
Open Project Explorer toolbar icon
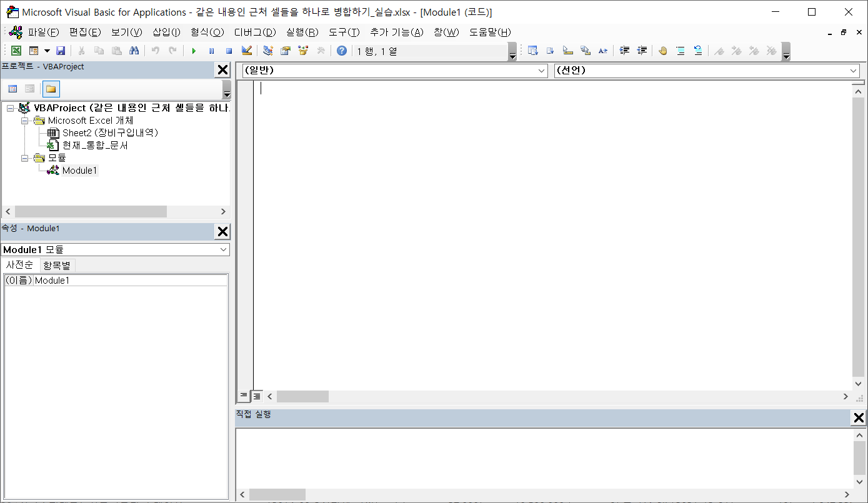pyautogui.click(x=268, y=51)
